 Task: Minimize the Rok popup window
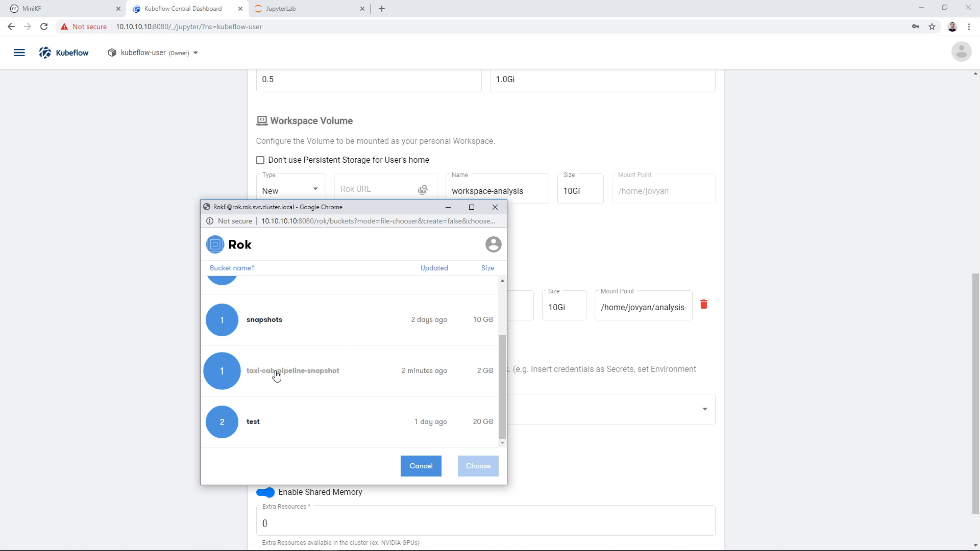coord(448,207)
